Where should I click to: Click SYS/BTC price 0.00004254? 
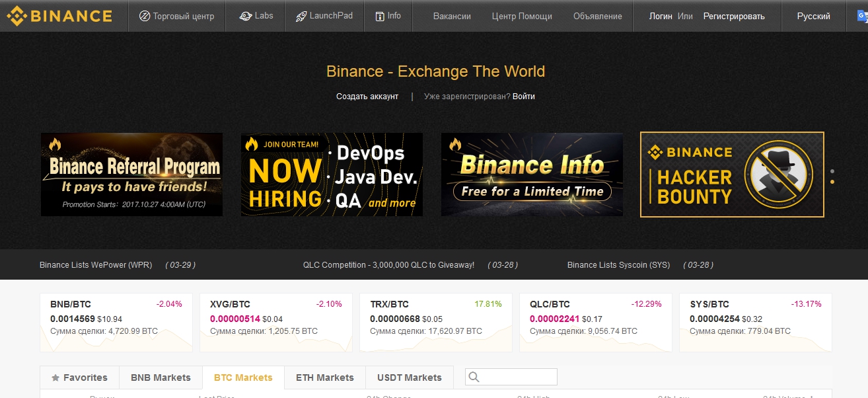pos(715,319)
